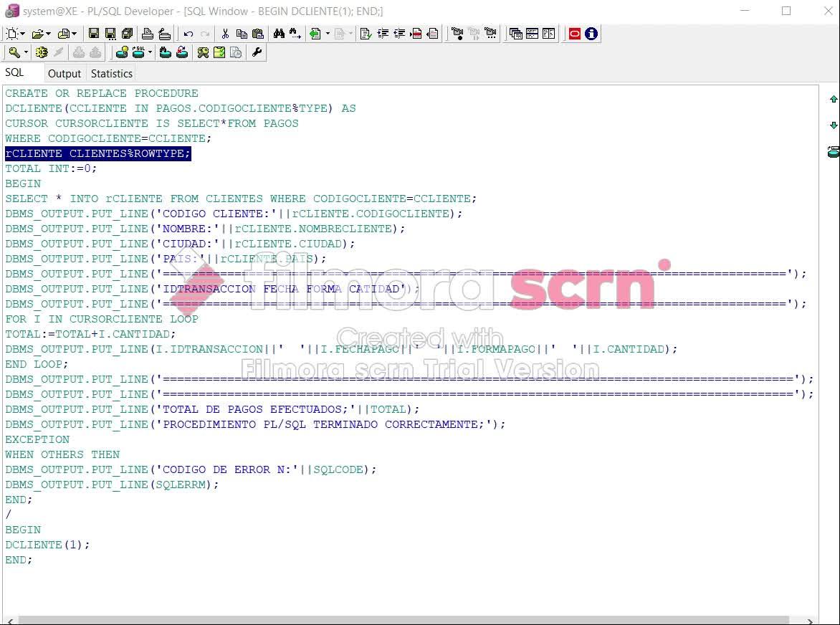This screenshot has height=625, width=840.
Task: Open the New document dropdown arrow
Action: (x=22, y=34)
